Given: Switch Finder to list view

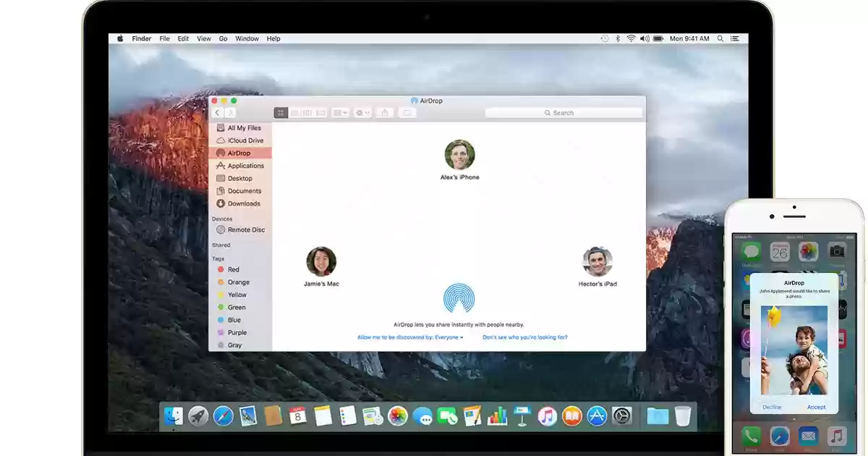Looking at the screenshot, I should (294, 113).
